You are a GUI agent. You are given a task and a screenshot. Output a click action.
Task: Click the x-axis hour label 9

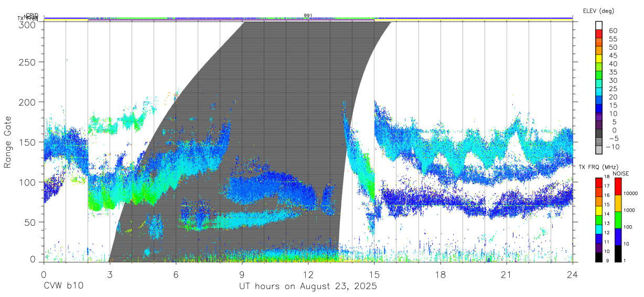(x=242, y=275)
